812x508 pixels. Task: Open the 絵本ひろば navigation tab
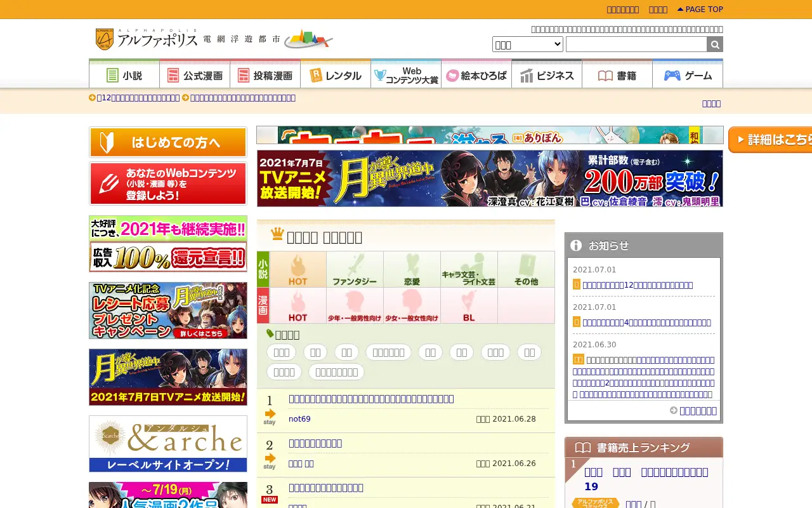476,74
